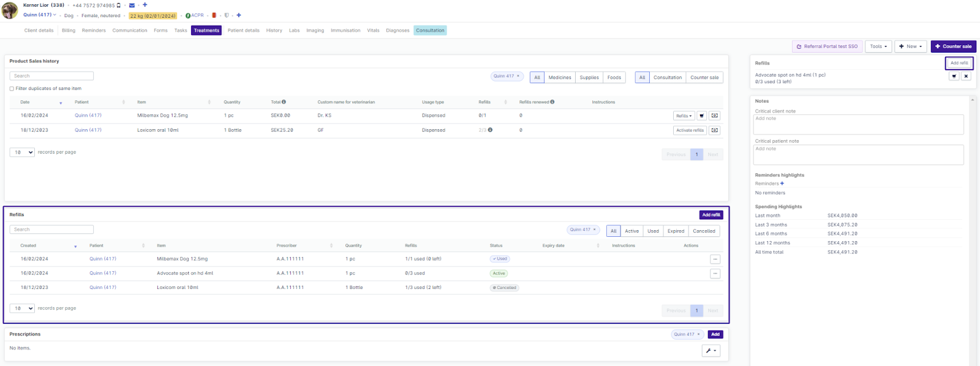
Task: Open actions menu for Advocate spot on refill
Action: click(x=715, y=274)
